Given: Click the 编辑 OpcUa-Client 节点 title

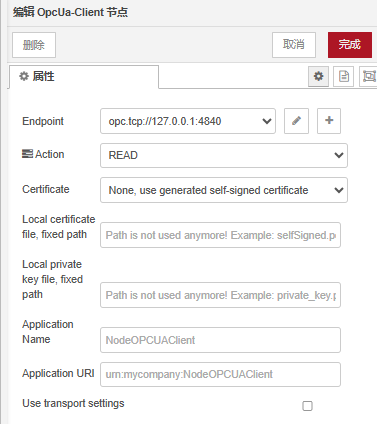Looking at the screenshot, I should point(70,12).
